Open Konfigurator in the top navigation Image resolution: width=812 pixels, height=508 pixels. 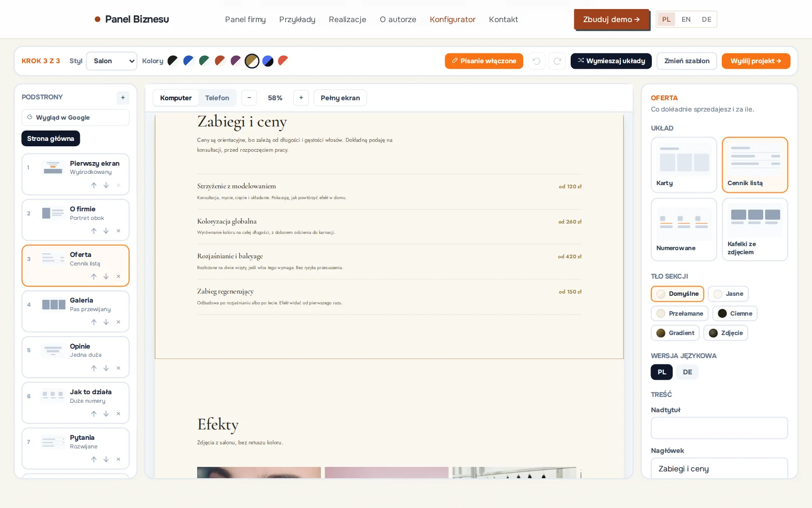[452, 19]
